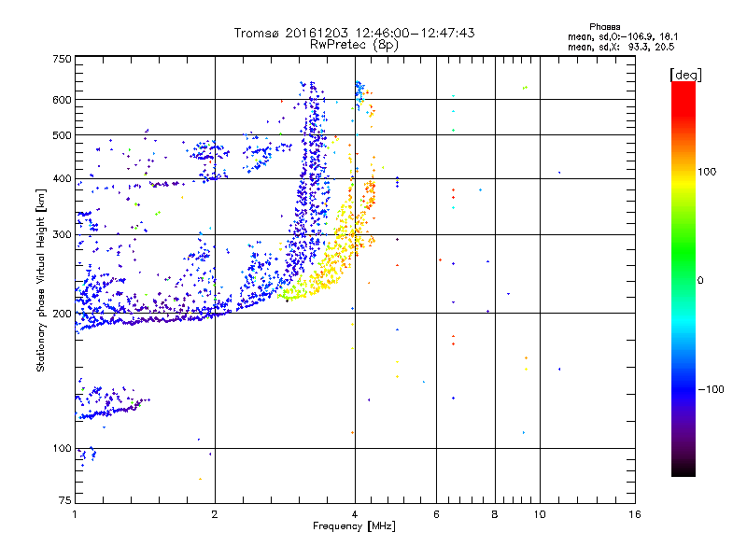
Task: Click the y-axis '300' tick label
Action: pyautogui.click(x=62, y=235)
